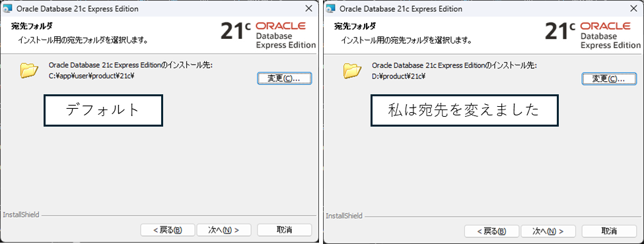Image resolution: width=644 pixels, height=244 pixels.
Task: Cancel the left installer with 取消
Action: coord(284,230)
